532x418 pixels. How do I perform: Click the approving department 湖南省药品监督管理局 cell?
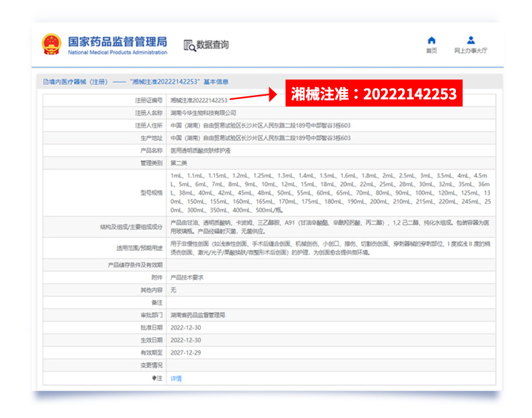(197, 315)
